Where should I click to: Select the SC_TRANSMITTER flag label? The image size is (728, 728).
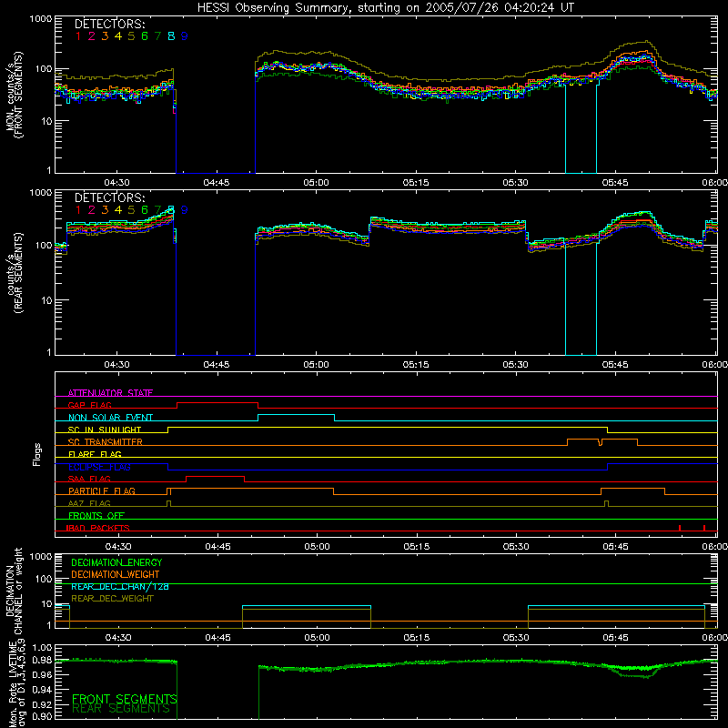106,441
